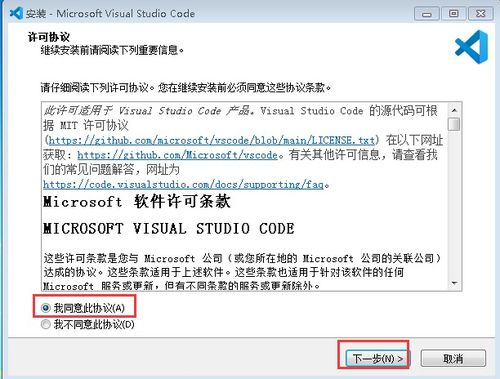Click the large VS Code logo
This screenshot has height=379, width=500.
tap(472, 47)
